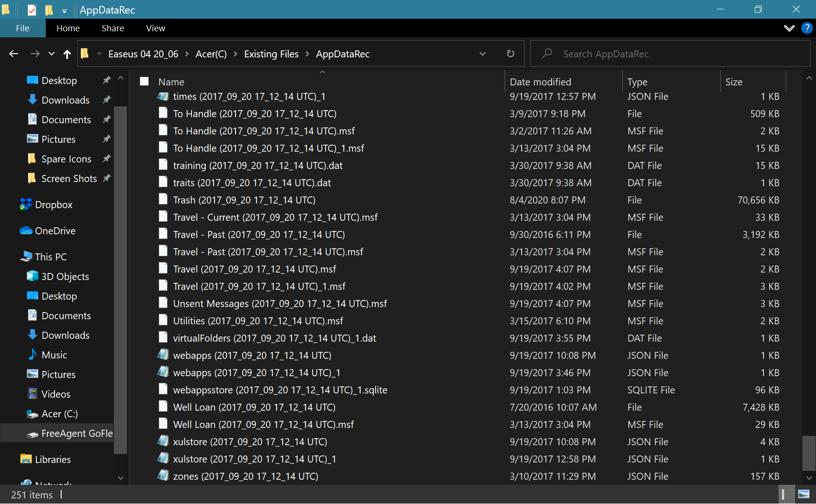
Task: Open the File menu
Action: coord(22,28)
